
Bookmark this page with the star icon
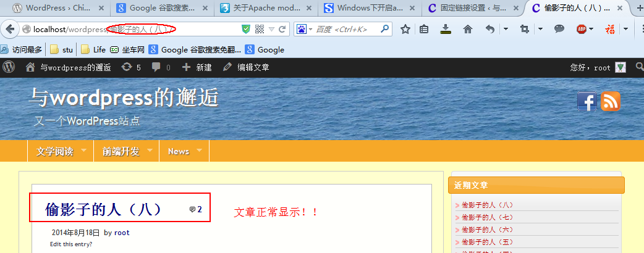point(405,29)
